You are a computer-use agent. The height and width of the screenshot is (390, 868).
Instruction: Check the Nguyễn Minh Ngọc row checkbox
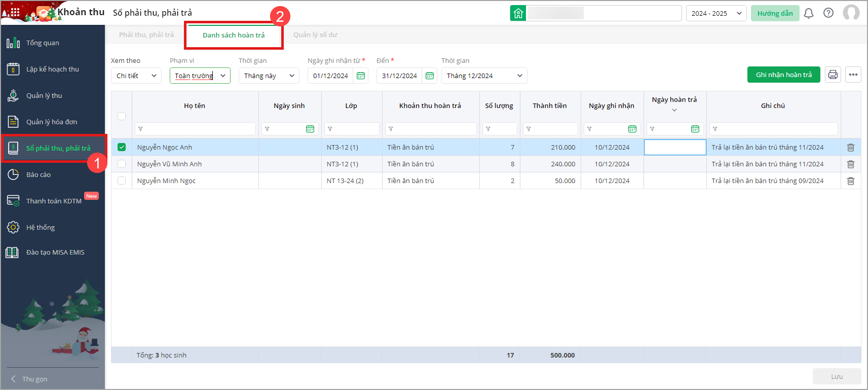(x=122, y=181)
